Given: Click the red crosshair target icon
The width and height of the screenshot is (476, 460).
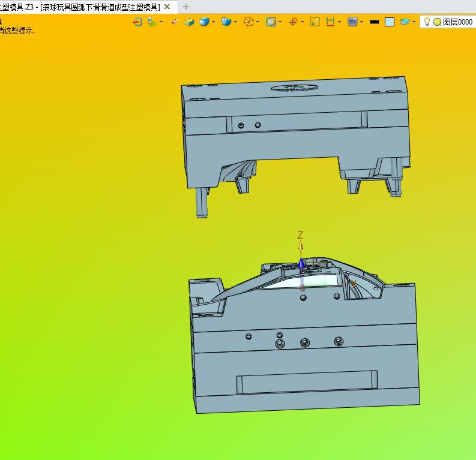Looking at the screenshot, I should (293, 22).
